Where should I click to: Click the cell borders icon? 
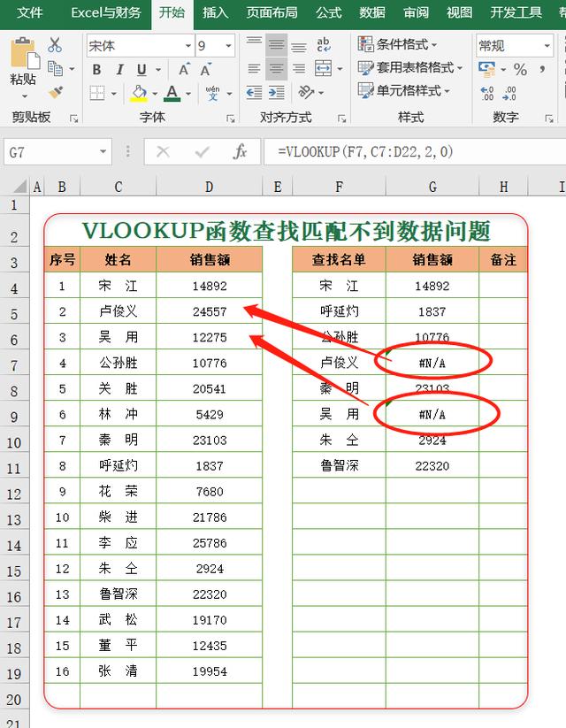(x=97, y=93)
